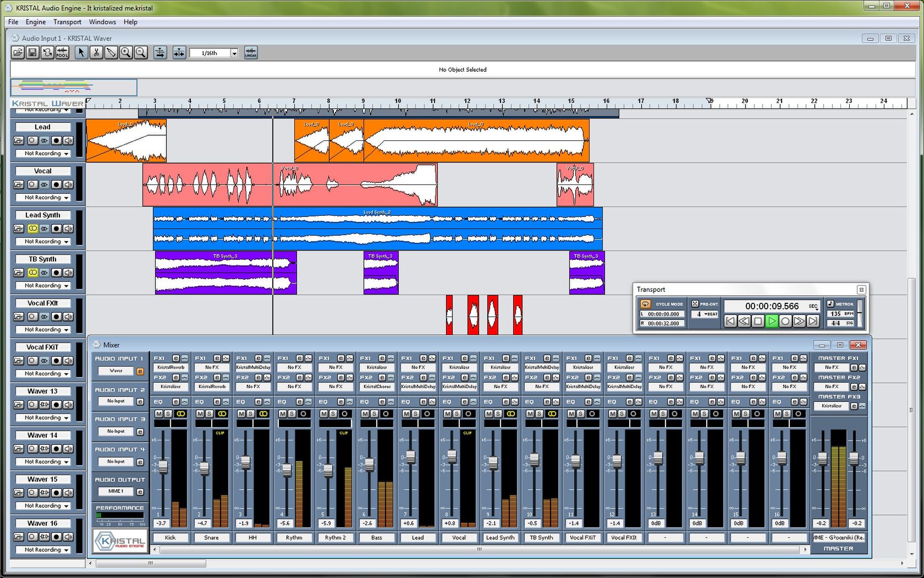Image resolution: width=924 pixels, height=578 pixels.
Task: Select the arrow pointer tool
Action: click(x=81, y=53)
